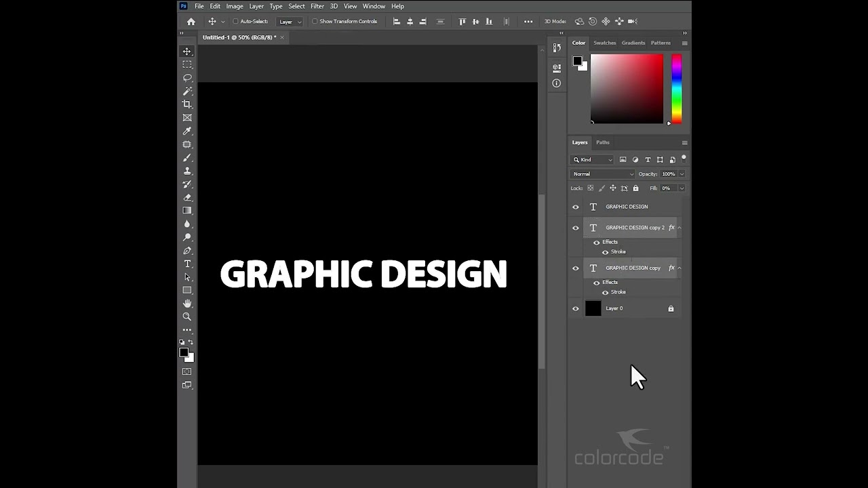Select the Zoom tool
Image resolution: width=868 pixels, height=488 pixels.
187,317
